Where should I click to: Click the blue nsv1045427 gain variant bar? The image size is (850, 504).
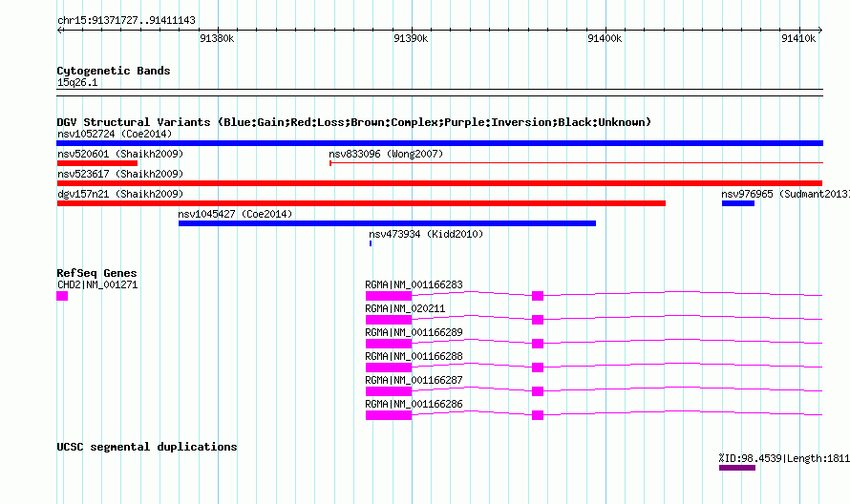(x=387, y=223)
